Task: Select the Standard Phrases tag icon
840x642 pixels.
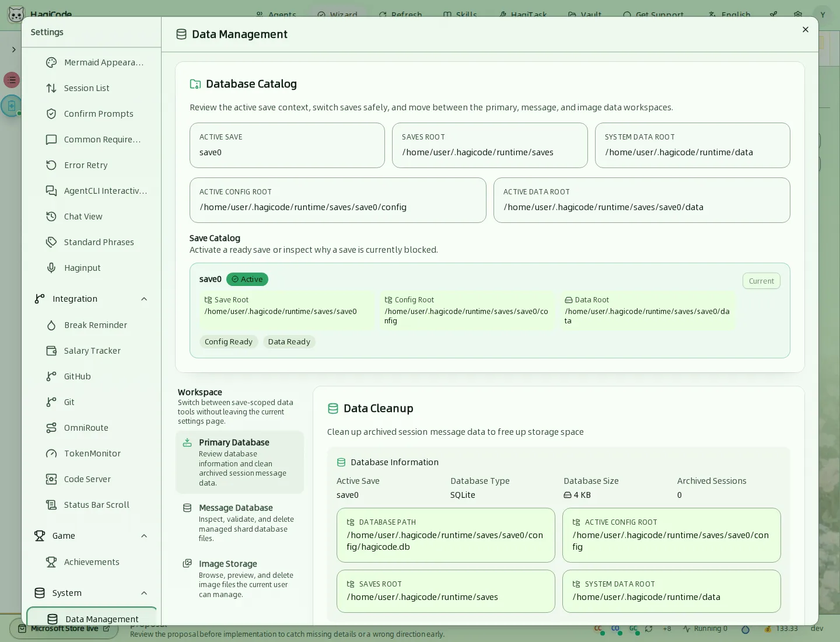Action: click(x=51, y=242)
